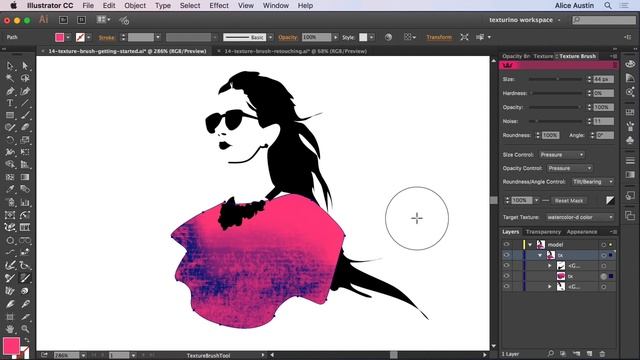
Task: Select the Rectangle tool
Action: [10, 116]
